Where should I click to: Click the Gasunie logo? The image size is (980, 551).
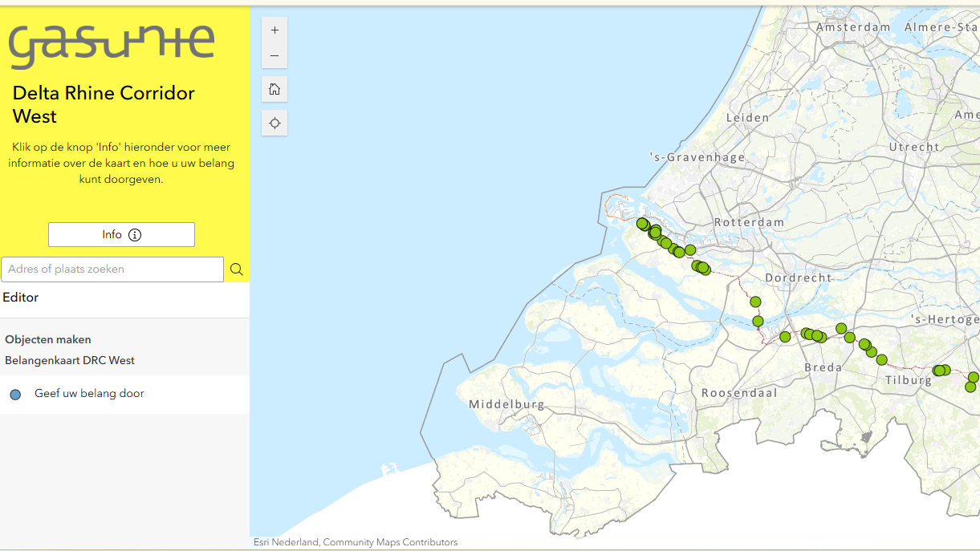[112, 45]
